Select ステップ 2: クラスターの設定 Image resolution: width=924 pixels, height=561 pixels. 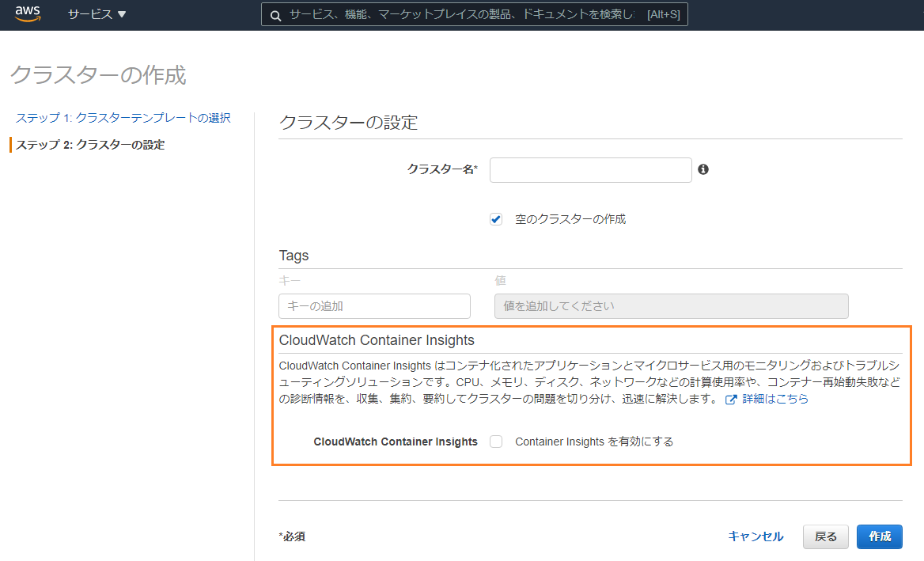tap(89, 145)
